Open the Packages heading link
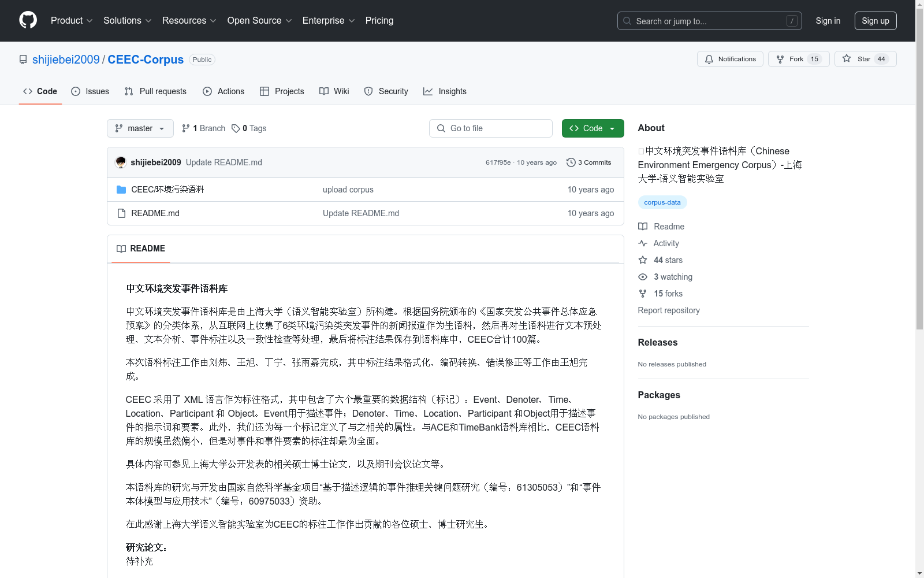 pyautogui.click(x=659, y=395)
